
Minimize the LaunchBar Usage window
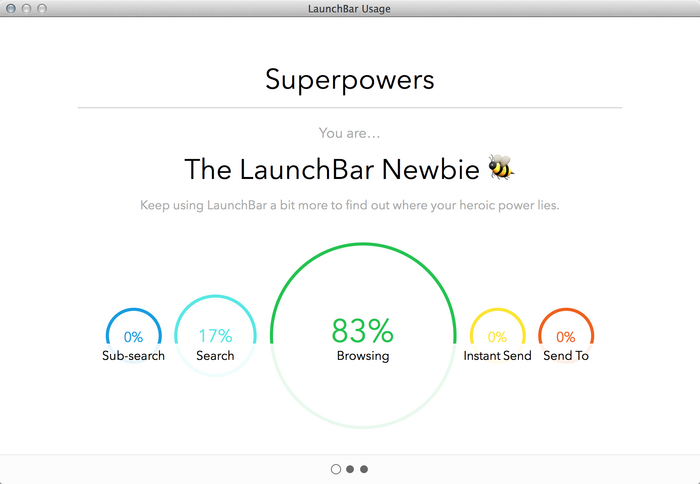pyautogui.click(x=26, y=8)
